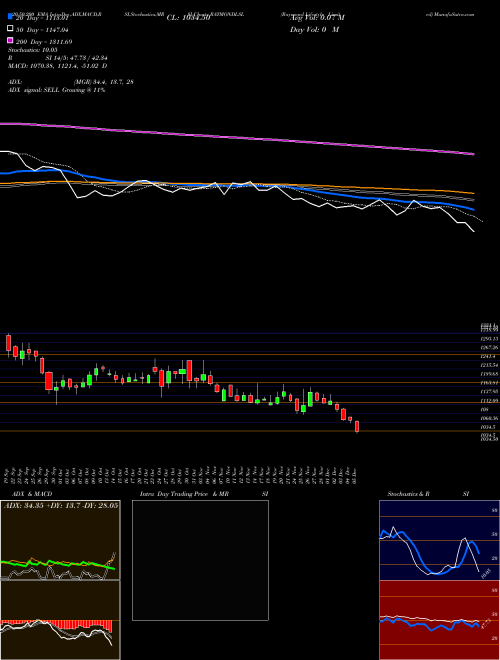The width and height of the screenshot is (500, 660).
Task: Click the 'Stochastics & RSI' panel title
Action: (428, 494)
